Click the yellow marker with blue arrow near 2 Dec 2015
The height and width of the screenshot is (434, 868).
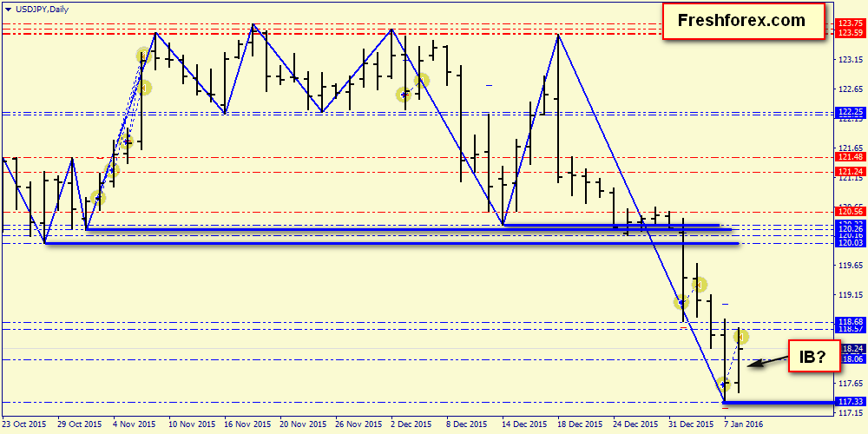tap(404, 95)
